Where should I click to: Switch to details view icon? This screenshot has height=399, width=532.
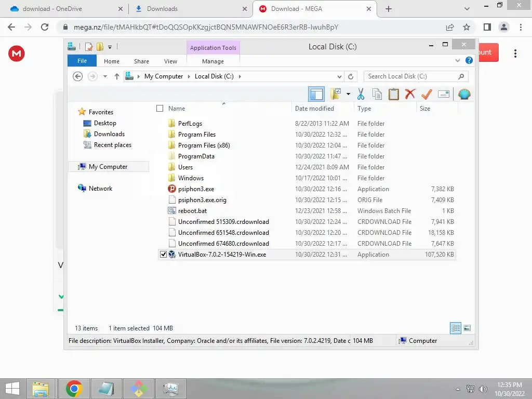456,328
